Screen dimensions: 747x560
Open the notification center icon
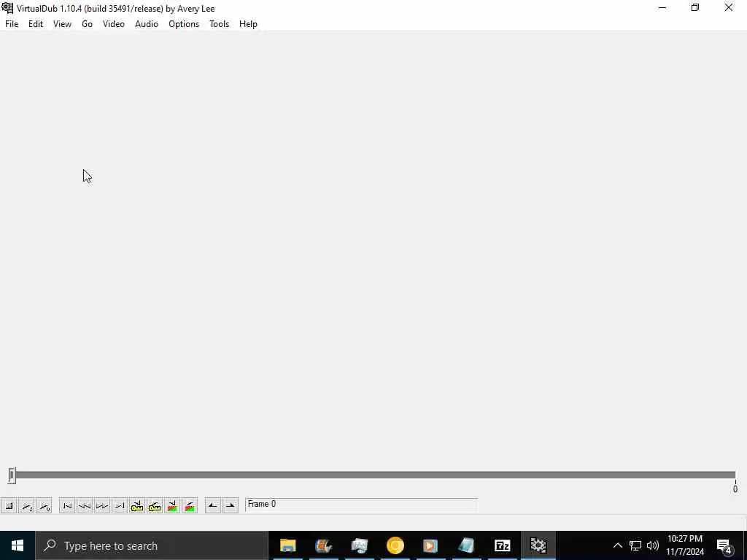pyautogui.click(x=724, y=545)
